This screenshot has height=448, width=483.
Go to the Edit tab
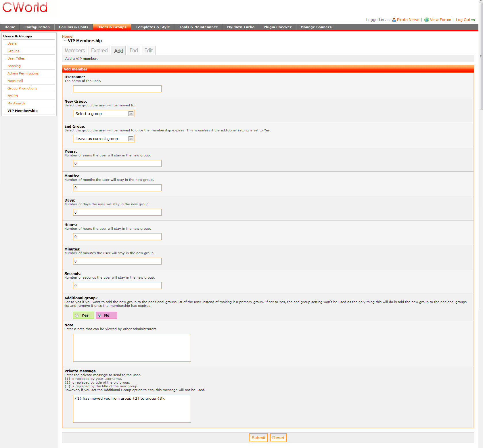148,51
